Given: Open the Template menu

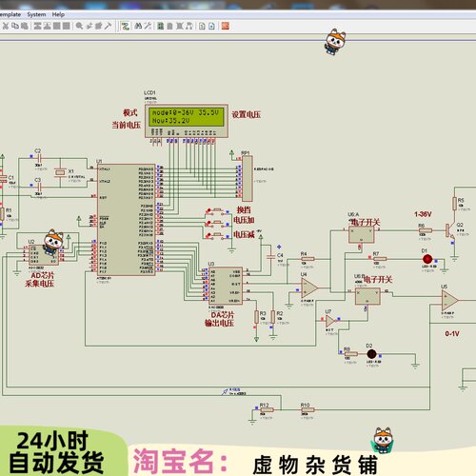Looking at the screenshot, I should [10, 14].
